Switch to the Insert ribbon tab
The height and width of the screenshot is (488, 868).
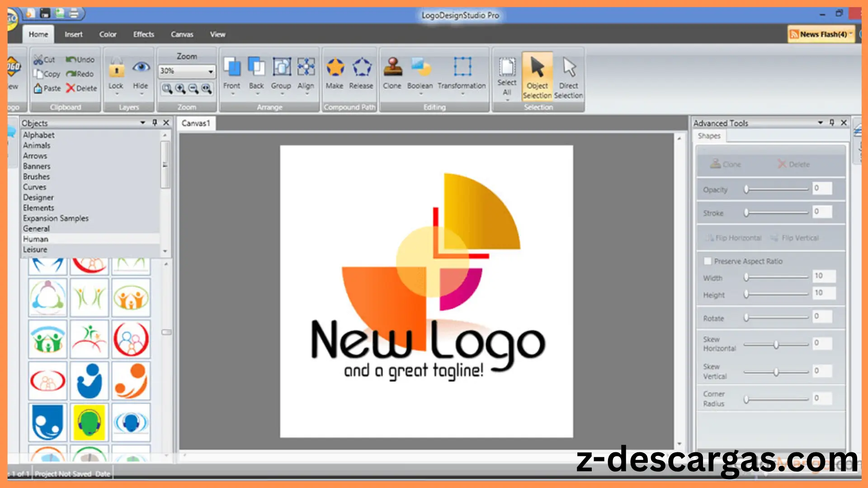point(73,34)
